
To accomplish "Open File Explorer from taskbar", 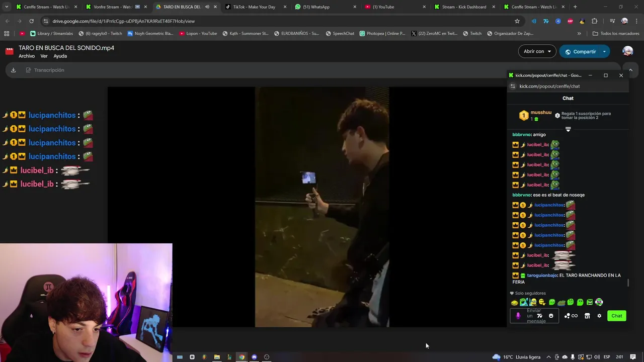I will click(217, 357).
